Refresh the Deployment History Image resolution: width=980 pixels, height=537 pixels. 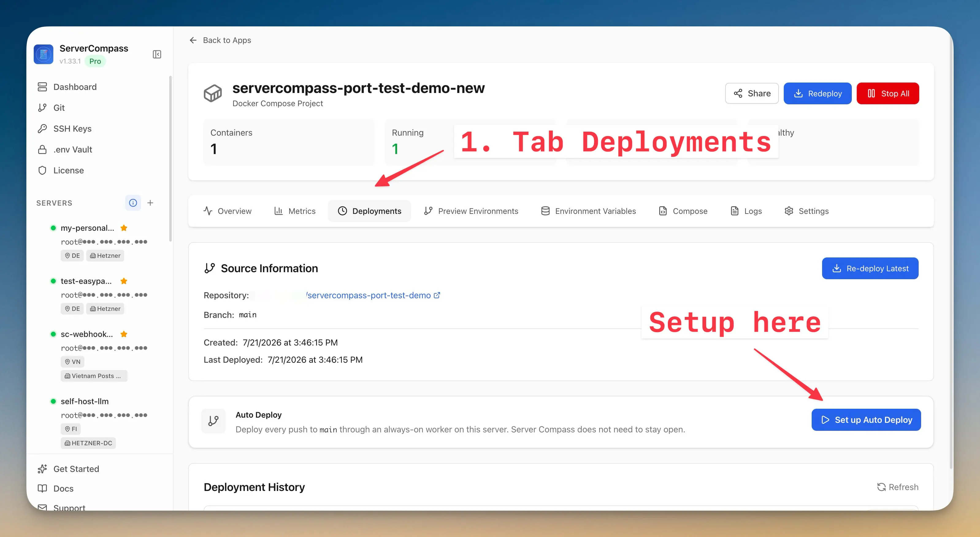click(898, 487)
